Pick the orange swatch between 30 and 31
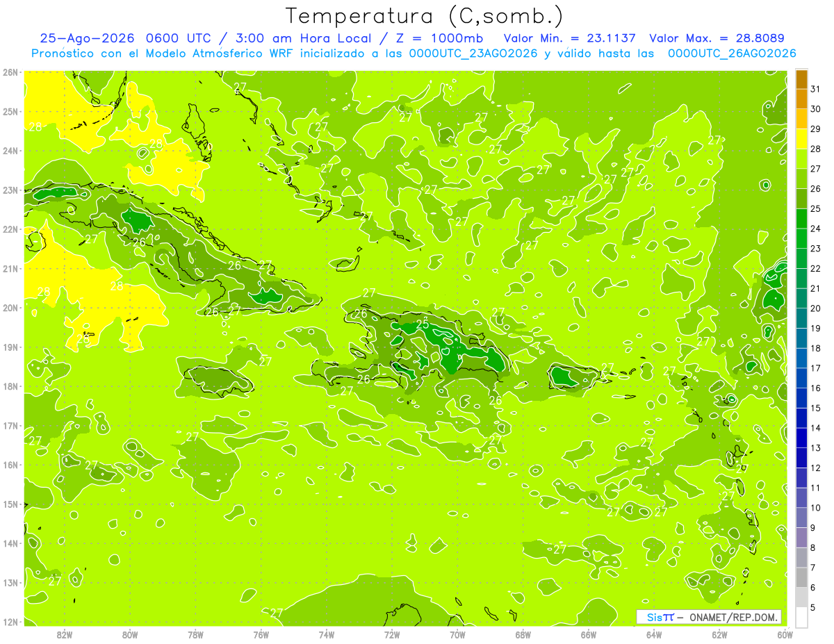Screen dimensions: 834x644 801,99
